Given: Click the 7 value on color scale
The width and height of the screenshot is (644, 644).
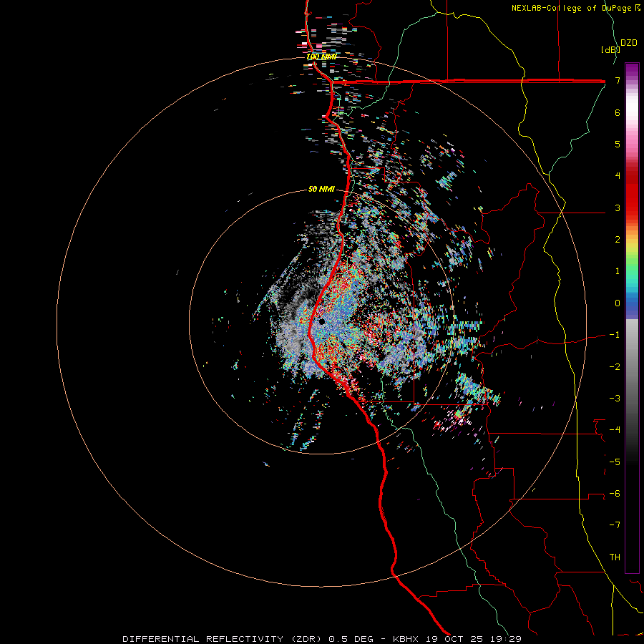Looking at the screenshot, I should (618, 80).
